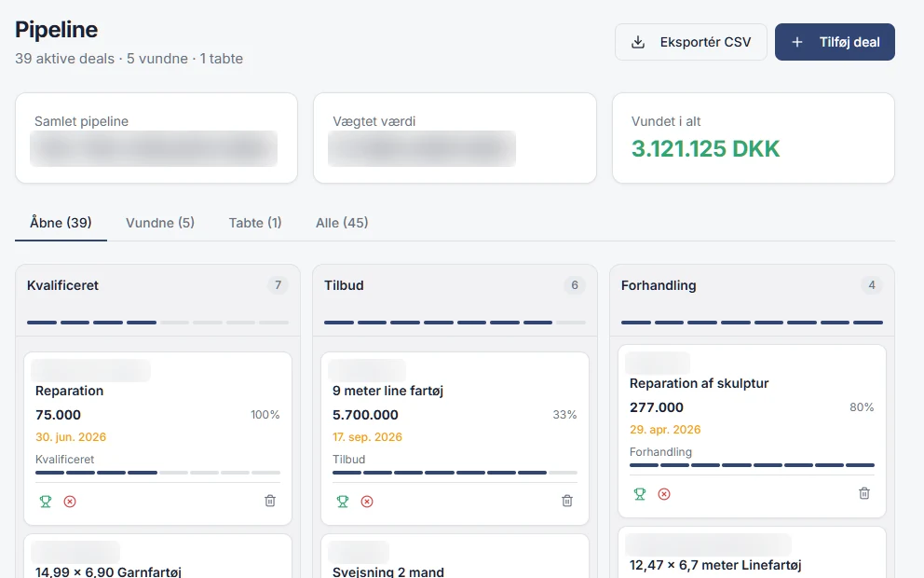Click stage progress bar in 9 meter line card

(455, 473)
